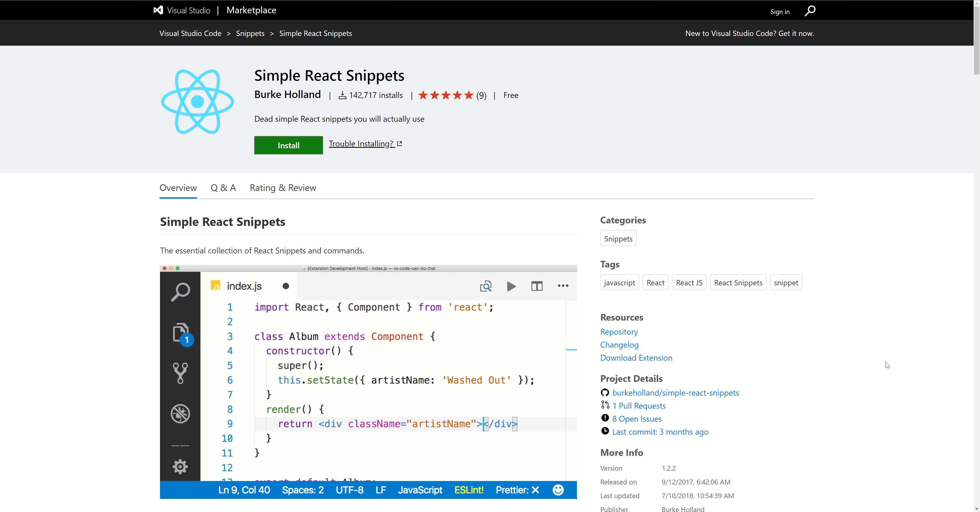
Task: Open Marketplace home link
Action: pyautogui.click(x=251, y=10)
